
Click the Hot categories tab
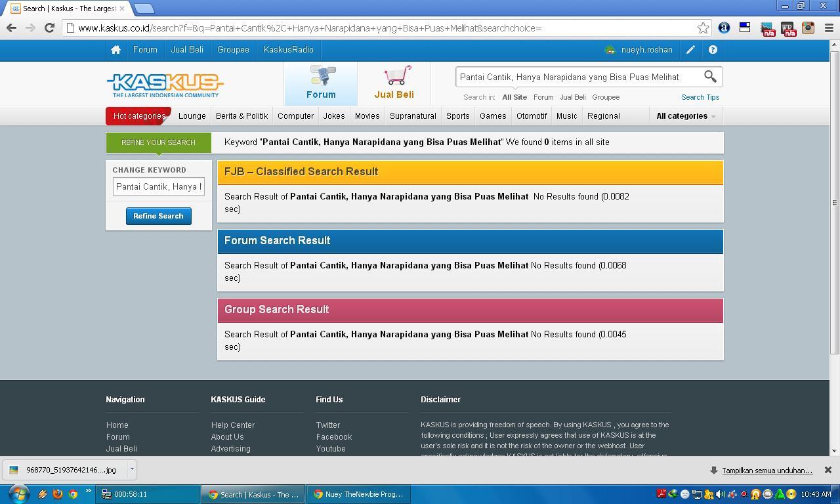(x=138, y=116)
